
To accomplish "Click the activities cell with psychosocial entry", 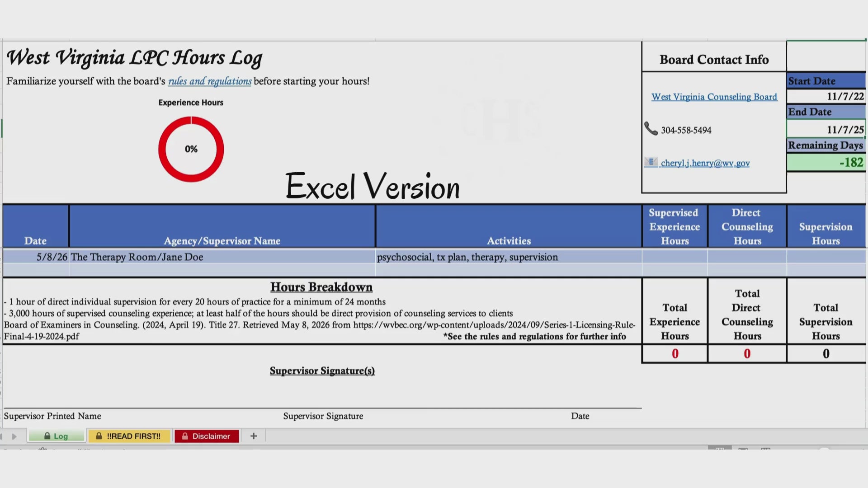I will (x=509, y=257).
